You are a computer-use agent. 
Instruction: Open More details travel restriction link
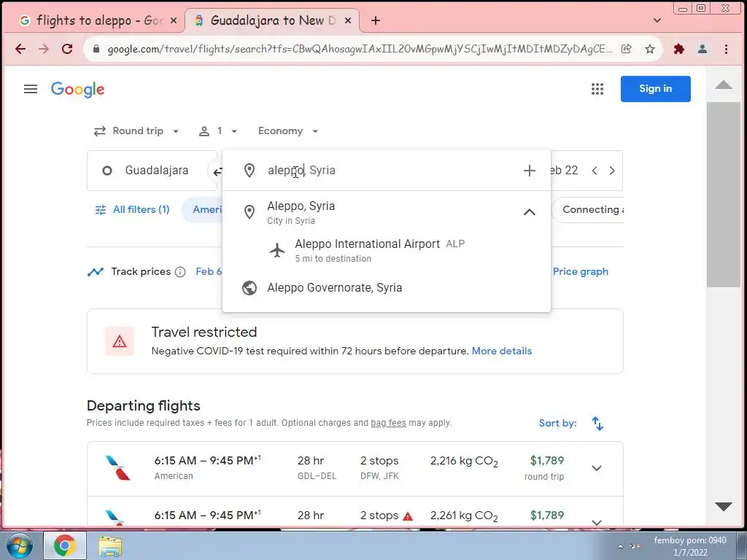coord(502,351)
